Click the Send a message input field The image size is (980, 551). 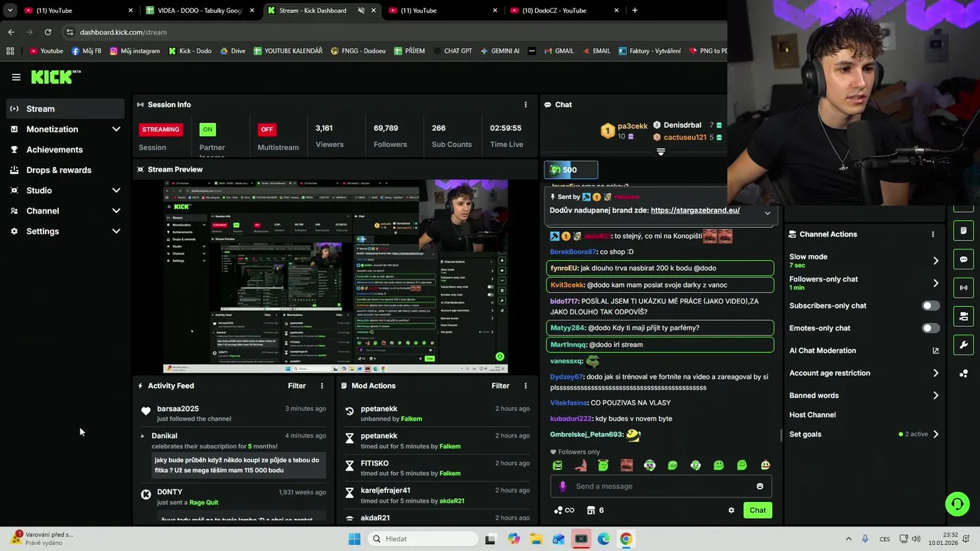point(661,486)
